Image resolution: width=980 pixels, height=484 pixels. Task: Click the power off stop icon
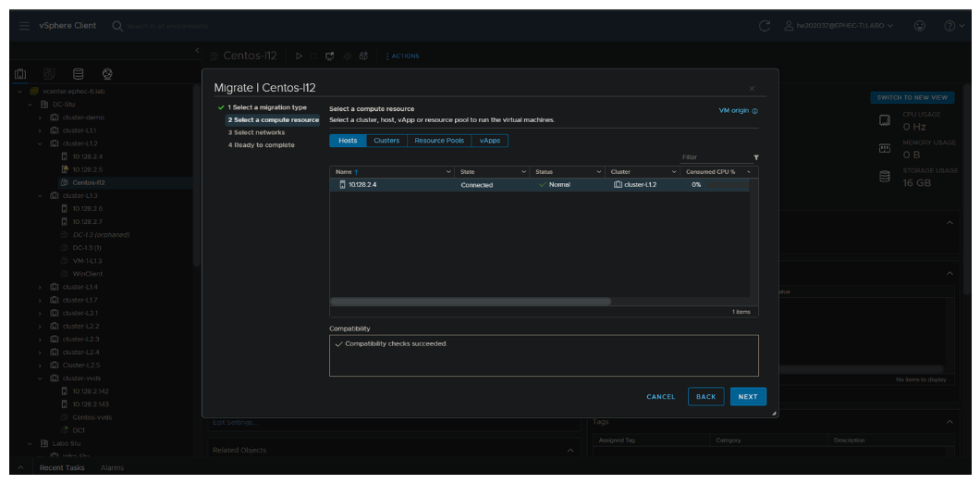point(313,56)
